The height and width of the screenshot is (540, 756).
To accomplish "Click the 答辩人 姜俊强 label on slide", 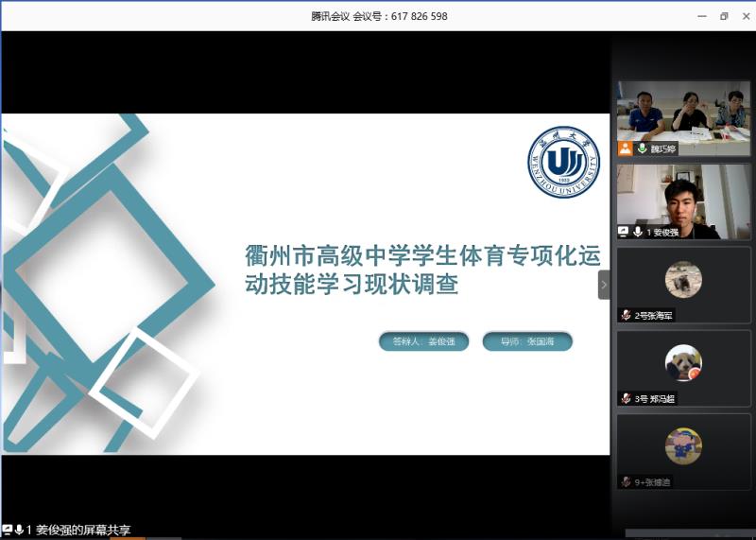I will 423,342.
